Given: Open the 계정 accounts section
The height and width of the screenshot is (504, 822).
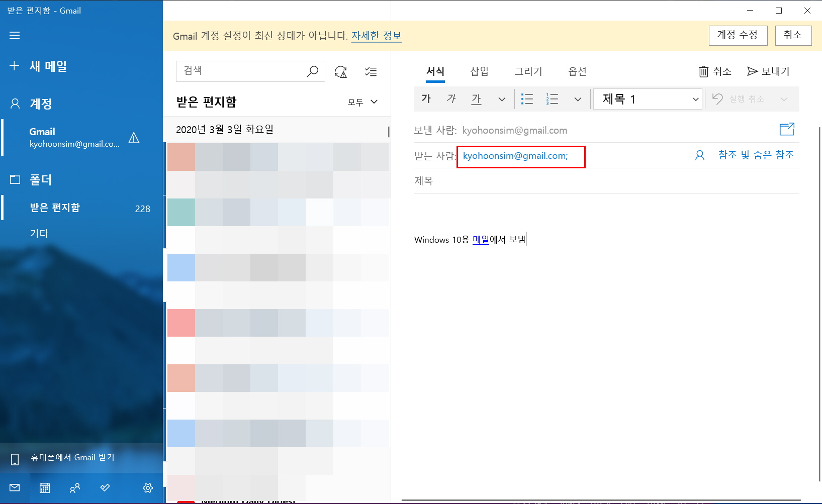Looking at the screenshot, I should click(x=31, y=104).
